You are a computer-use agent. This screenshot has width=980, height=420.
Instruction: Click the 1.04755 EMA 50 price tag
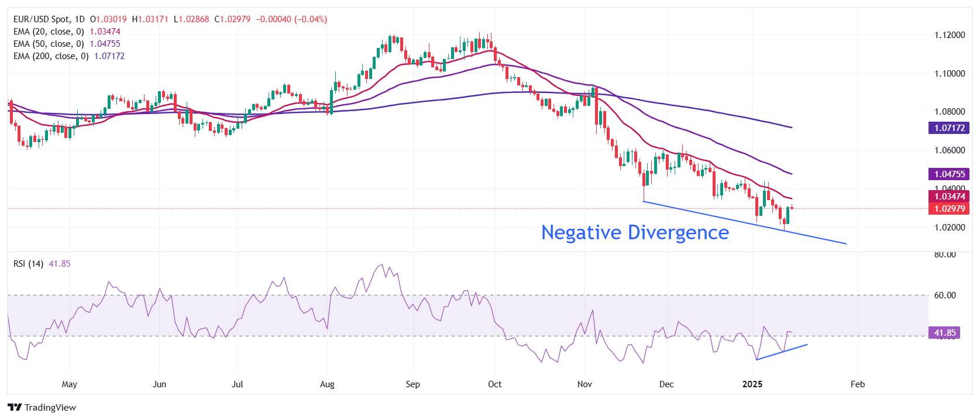[x=949, y=174]
